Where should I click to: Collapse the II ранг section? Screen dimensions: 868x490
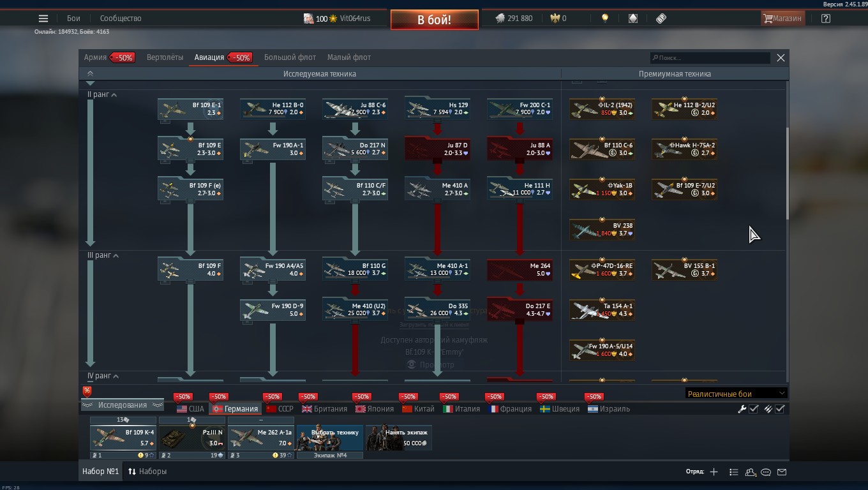(x=114, y=95)
